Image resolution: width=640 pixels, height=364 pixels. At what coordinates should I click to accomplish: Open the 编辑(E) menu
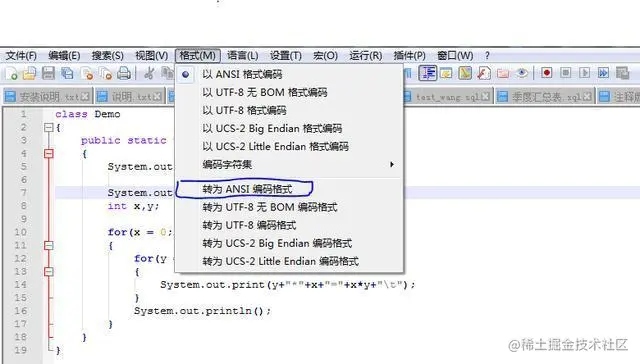click(64, 55)
